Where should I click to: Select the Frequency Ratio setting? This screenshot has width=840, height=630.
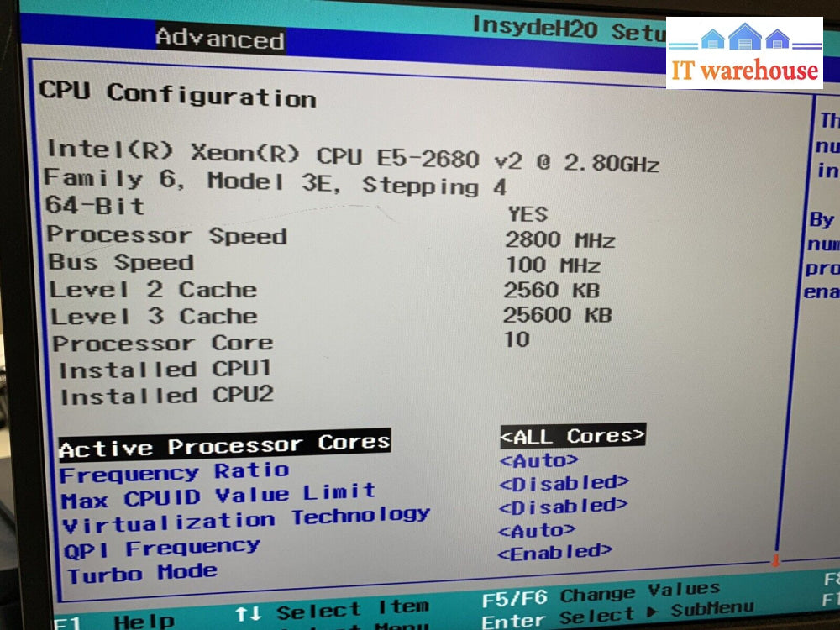tap(175, 472)
